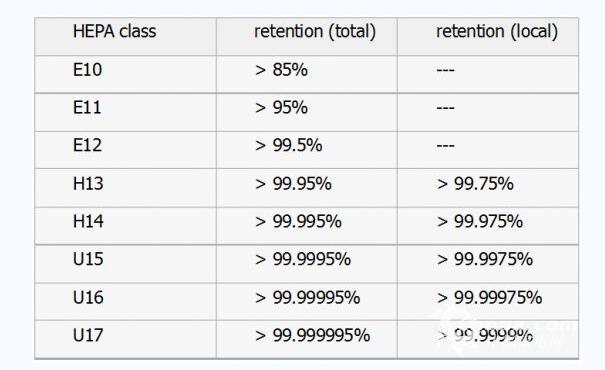Click the E10 row label
This screenshot has height=370, width=605.
88,70
